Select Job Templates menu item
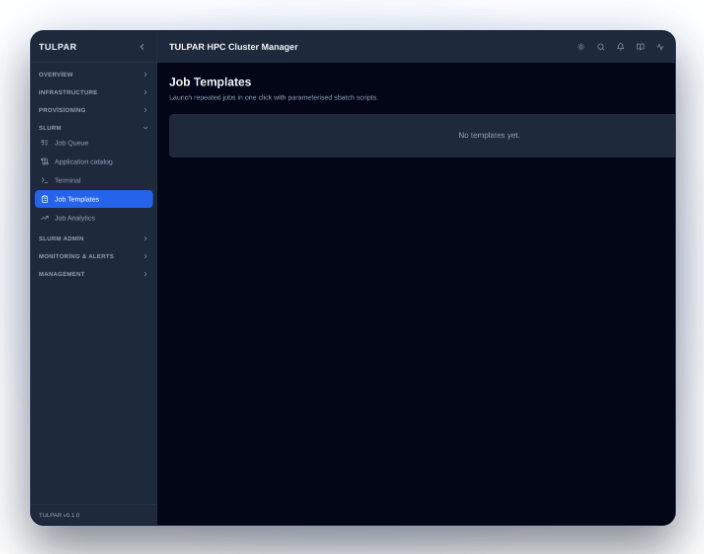 point(94,199)
